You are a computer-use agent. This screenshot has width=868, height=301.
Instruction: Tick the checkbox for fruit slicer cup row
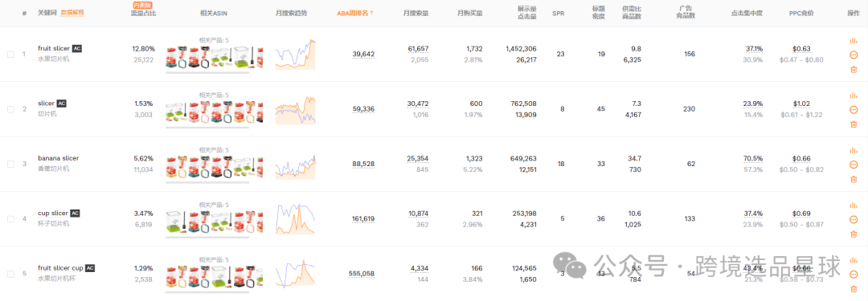(10, 274)
